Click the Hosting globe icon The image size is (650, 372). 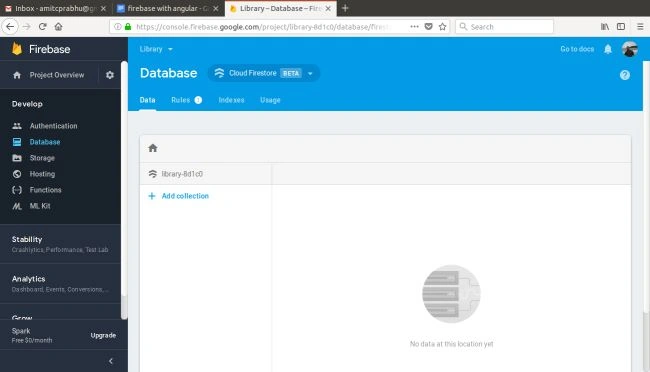click(17, 174)
